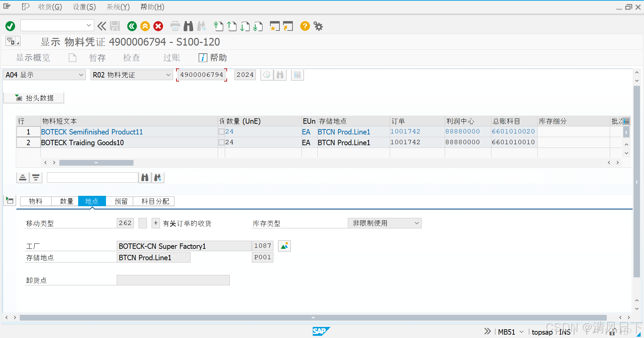Toggle the checkbox in row 2
This screenshot has height=338, width=644.
pos(221,142)
